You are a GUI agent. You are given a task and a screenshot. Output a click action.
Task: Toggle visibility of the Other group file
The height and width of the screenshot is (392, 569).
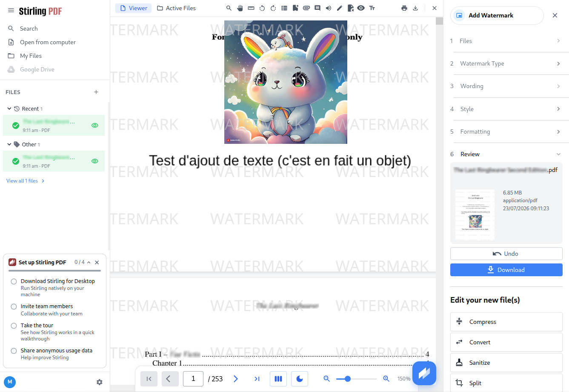pos(95,161)
